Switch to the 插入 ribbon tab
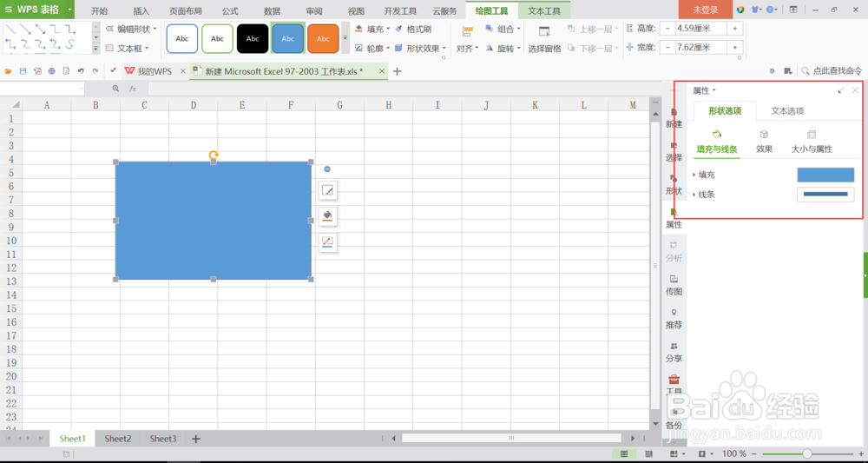Image resolution: width=868 pixels, height=463 pixels. coord(141,10)
